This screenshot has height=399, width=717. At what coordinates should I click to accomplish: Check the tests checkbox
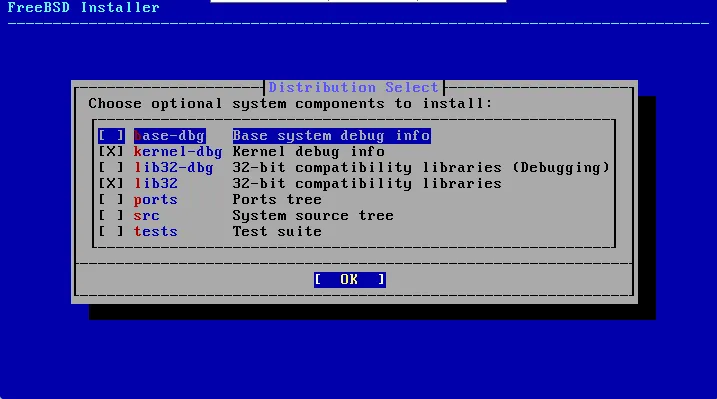[x=111, y=232]
